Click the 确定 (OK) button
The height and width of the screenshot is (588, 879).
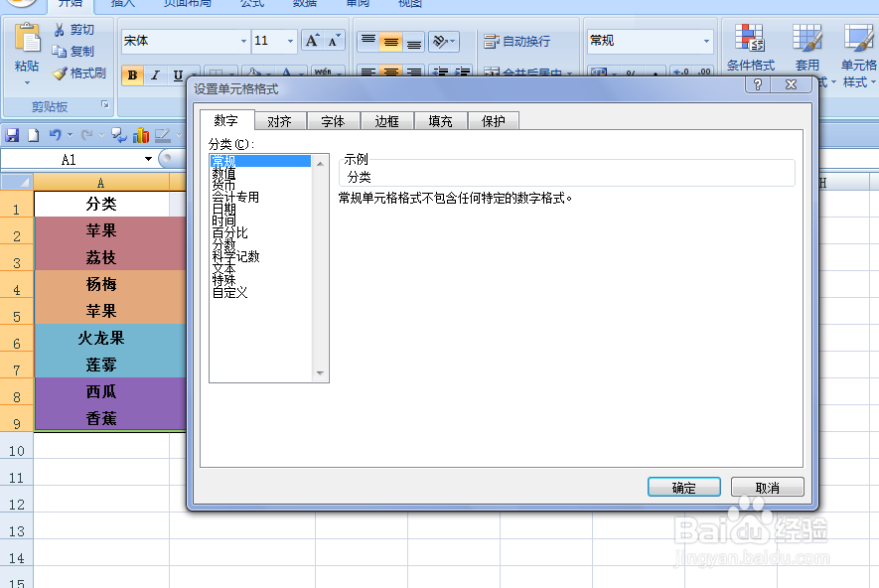pos(684,487)
